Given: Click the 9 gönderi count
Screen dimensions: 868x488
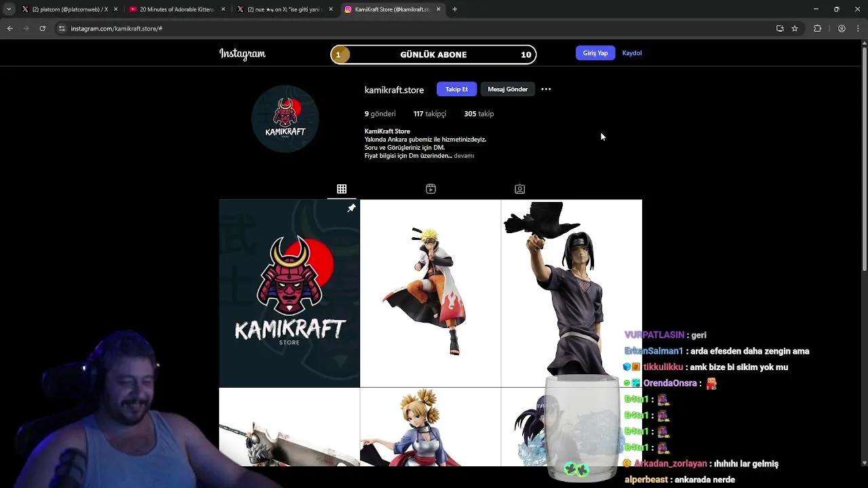Looking at the screenshot, I should pyautogui.click(x=380, y=114).
